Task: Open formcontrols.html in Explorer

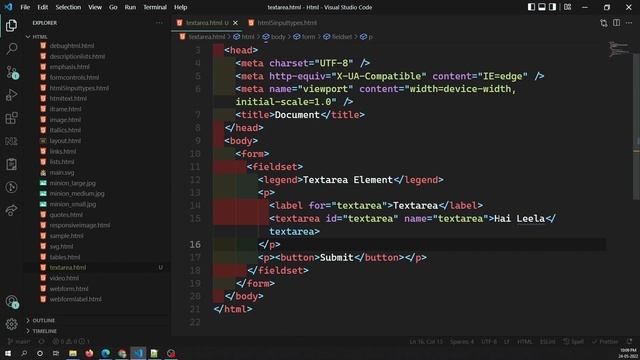Action: point(74,77)
